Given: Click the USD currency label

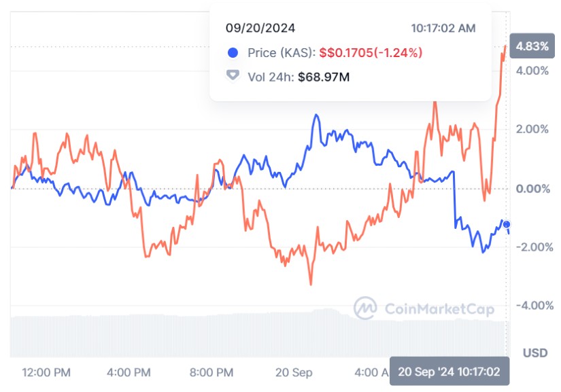Looking at the screenshot, I should click(x=534, y=353).
